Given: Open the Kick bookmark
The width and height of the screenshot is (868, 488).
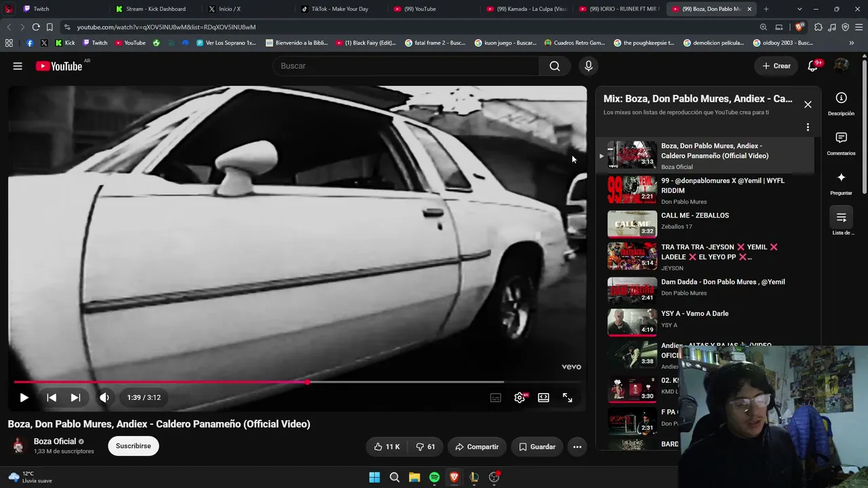Looking at the screenshot, I should coord(65,43).
